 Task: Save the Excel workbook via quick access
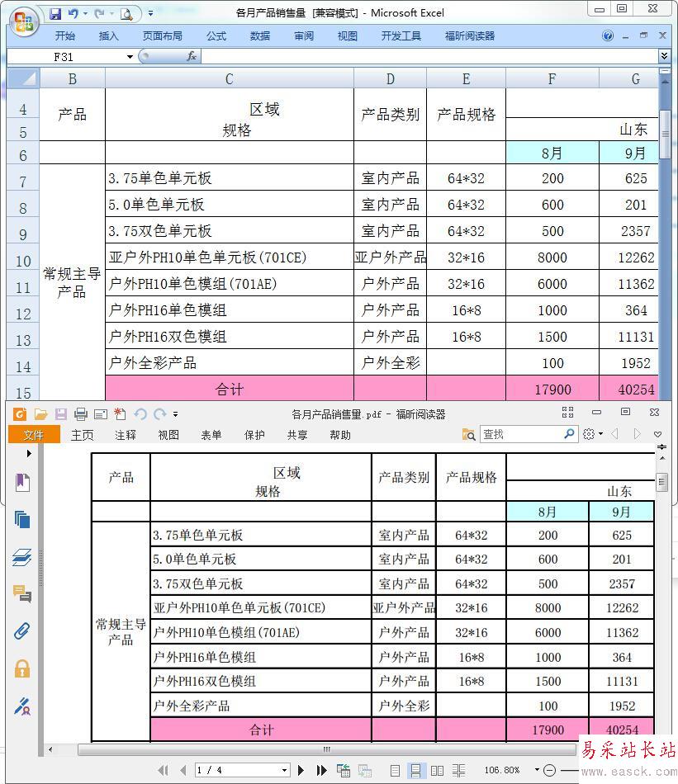55,13
